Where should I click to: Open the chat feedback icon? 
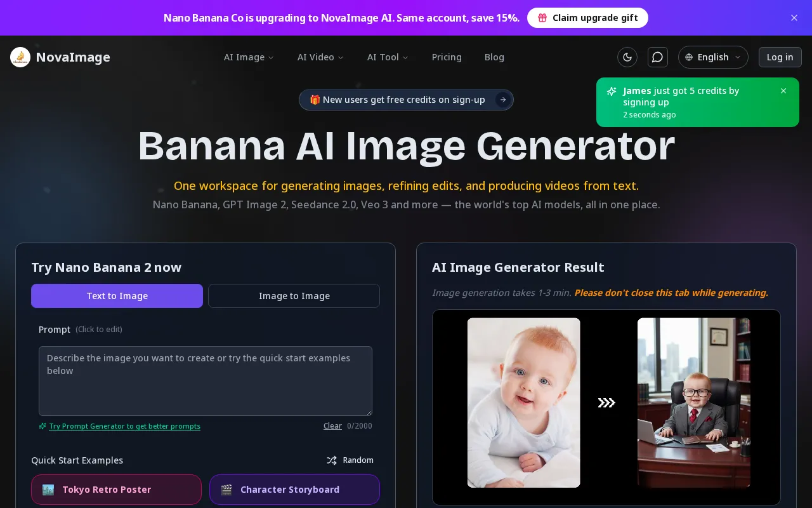(658, 57)
